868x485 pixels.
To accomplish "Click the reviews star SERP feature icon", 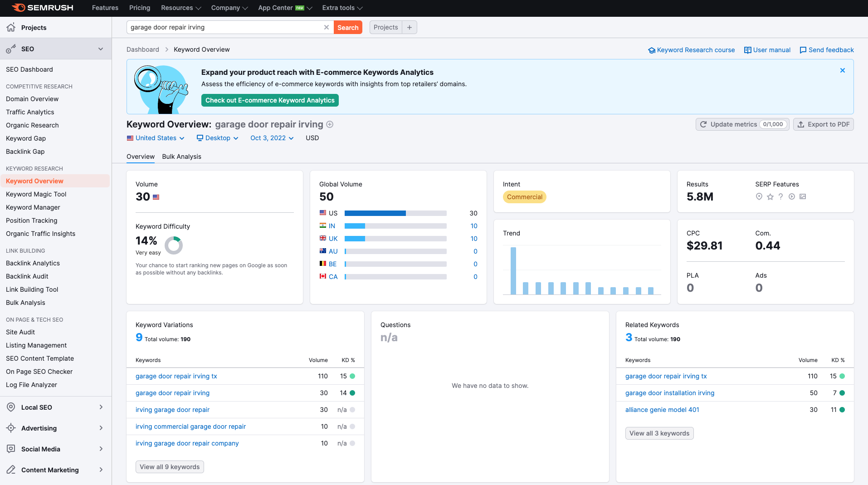I will (x=770, y=196).
